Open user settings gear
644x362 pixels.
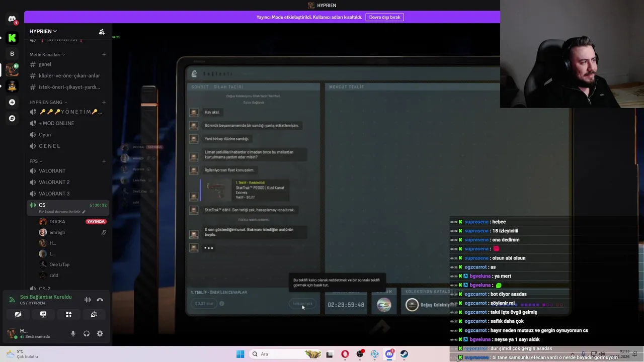(x=100, y=333)
